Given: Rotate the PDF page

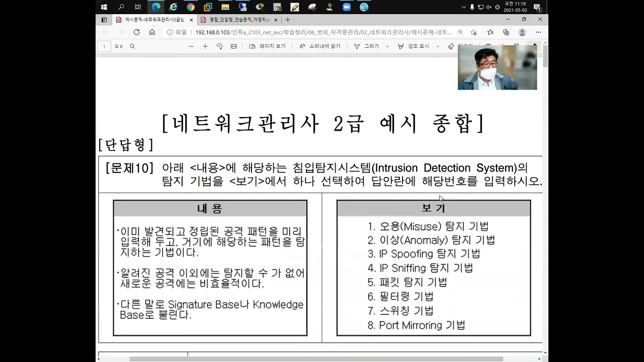Looking at the screenshot, I should 219,46.
